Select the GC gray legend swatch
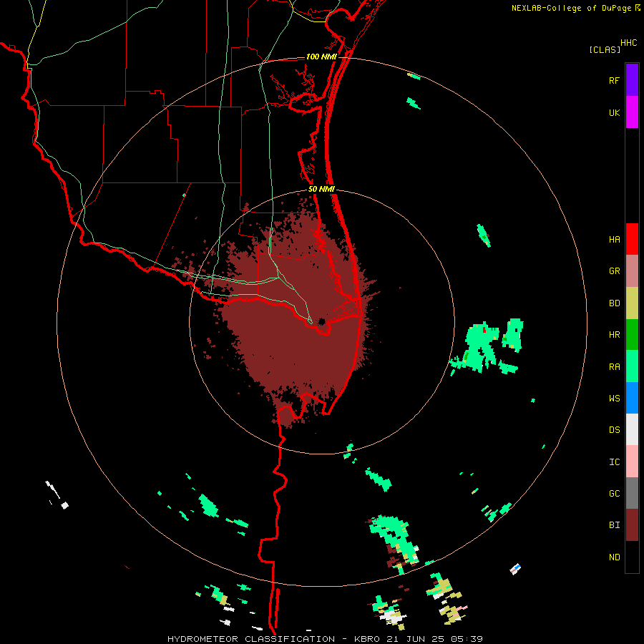This screenshot has width=644, height=644. pyautogui.click(x=632, y=493)
